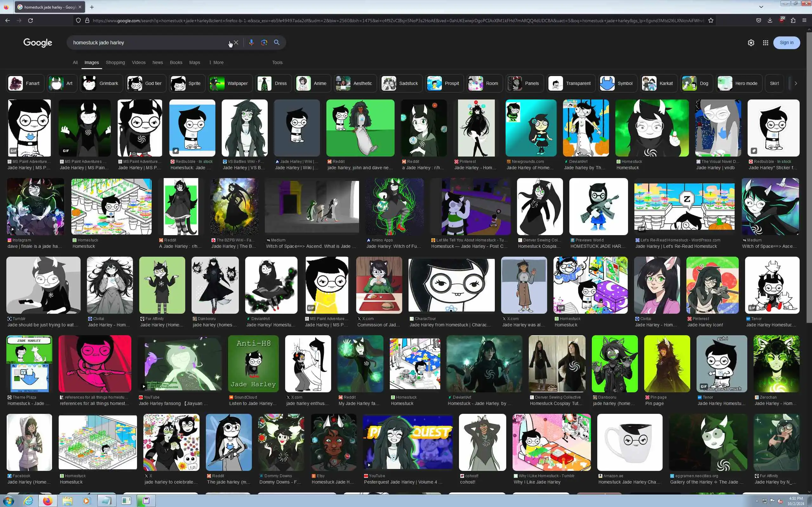This screenshot has height=507, width=812.
Task: Click the Sign in button
Action: pyautogui.click(x=786, y=42)
